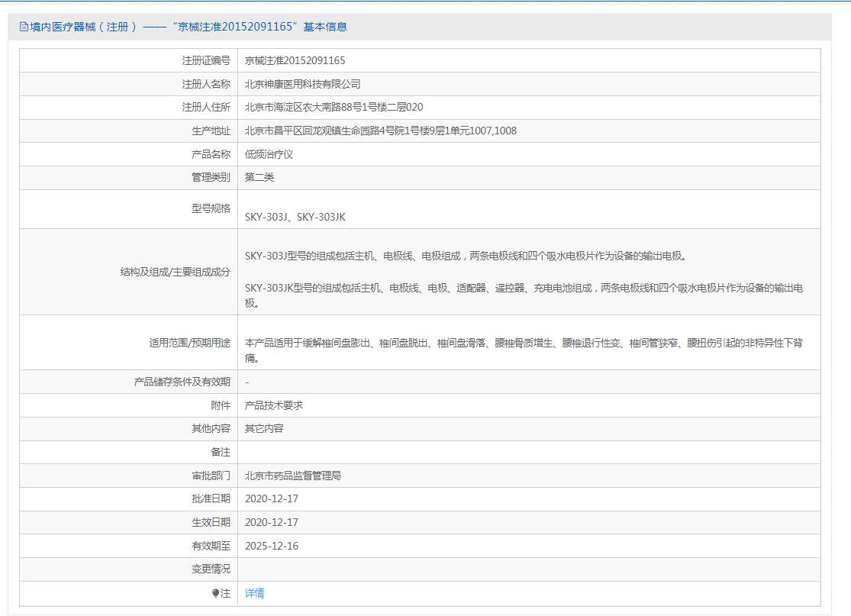Viewport: 851px width, 616px height.
Task: Click the bullet icon next to 注
Action: [x=215, y=593]
